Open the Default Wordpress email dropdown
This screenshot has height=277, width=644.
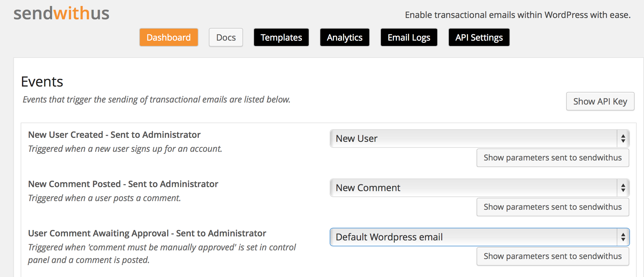(x=480, y=237)
